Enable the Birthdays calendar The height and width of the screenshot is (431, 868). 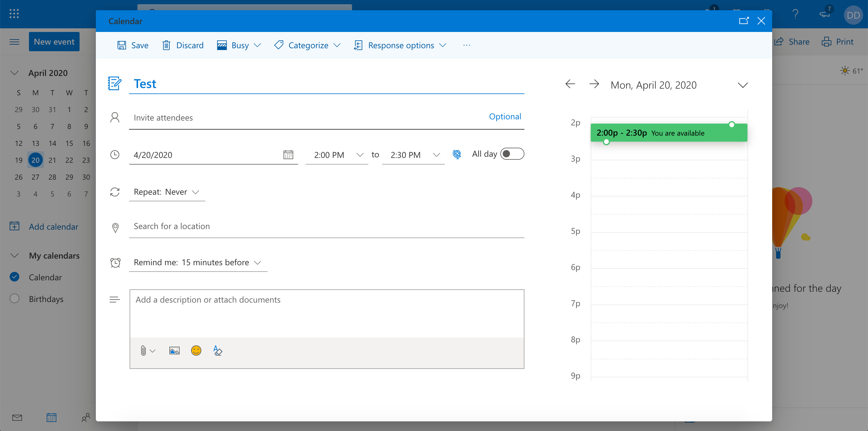point(14,299)
